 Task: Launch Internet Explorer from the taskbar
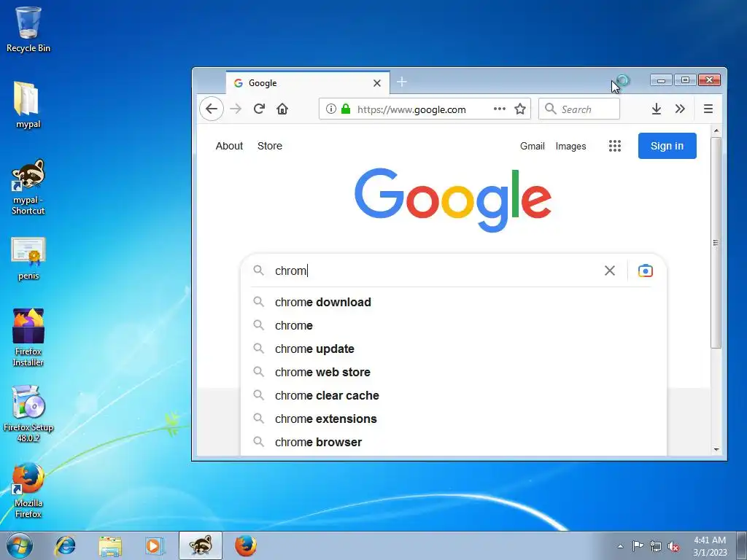point(65,545)
